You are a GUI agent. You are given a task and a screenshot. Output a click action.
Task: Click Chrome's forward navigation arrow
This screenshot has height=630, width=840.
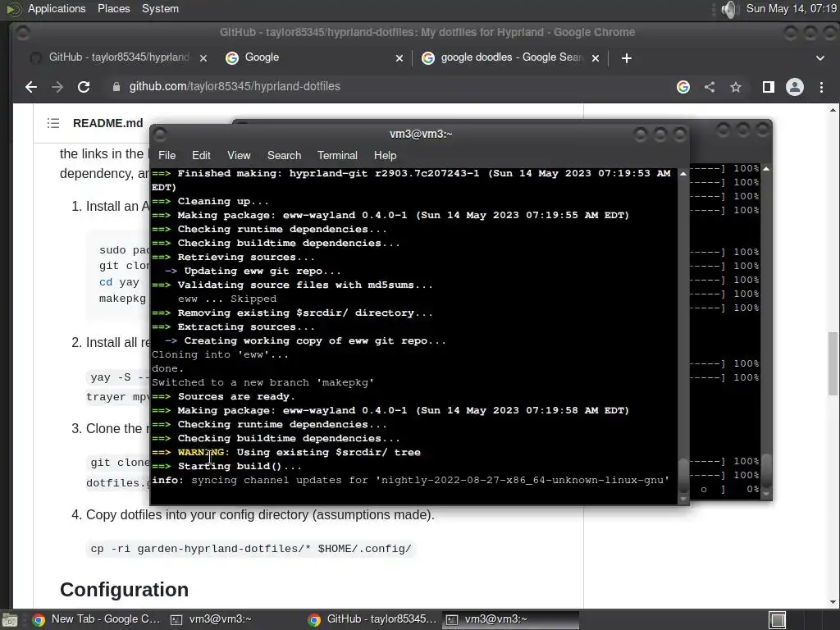pyautogui.click(x=57, y=87)
